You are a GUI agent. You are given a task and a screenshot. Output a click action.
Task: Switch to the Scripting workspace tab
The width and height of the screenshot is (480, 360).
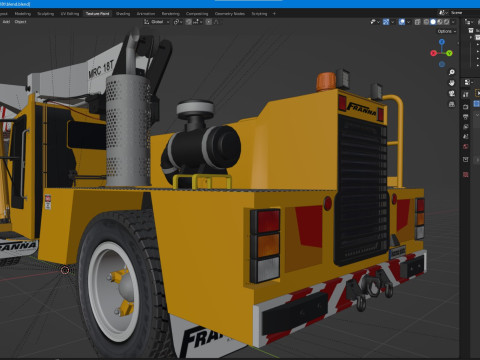(259, 14)
